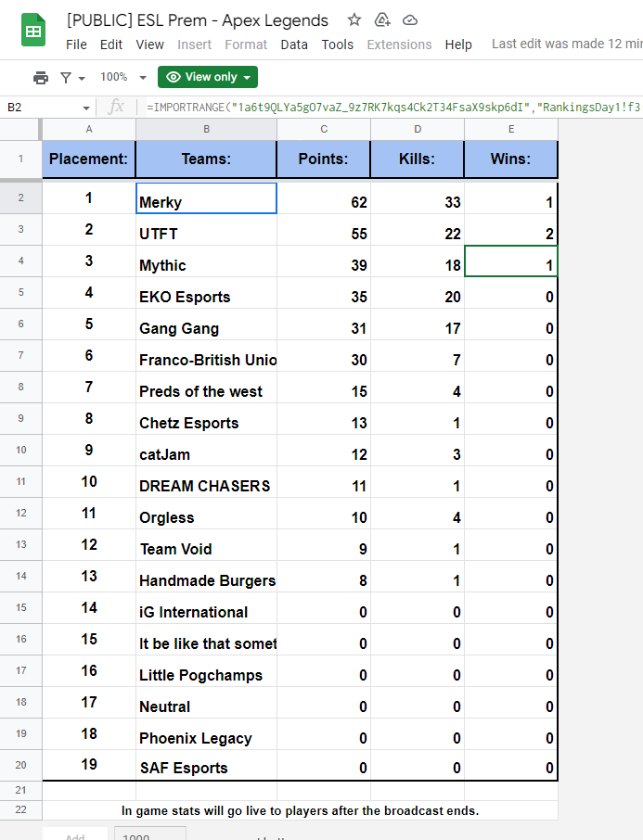The image size is (643, 840).
Task: Open the Insert menu
Action: 194,45
